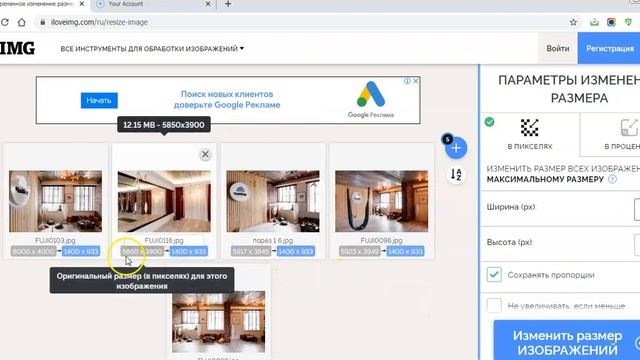Screen dimensions: 640x360
Task: Sort images alphabetically A-Z icon
Action: (x=456, y=175)
